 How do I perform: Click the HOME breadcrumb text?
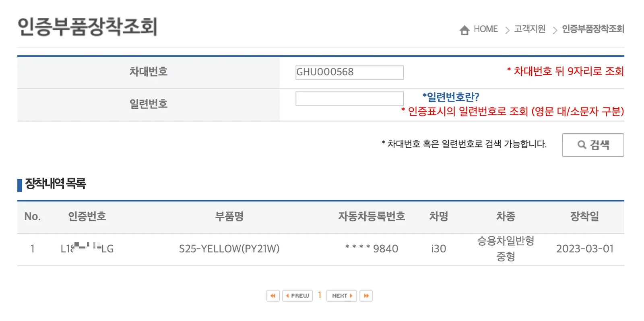point(485,29)
